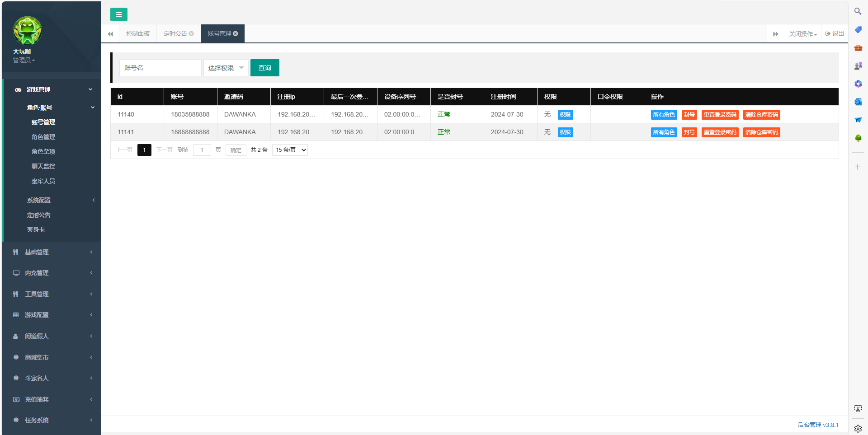Close the 账号管理 tab
Image resolution: width=868 pixels, height=435 pixels.
pos(236,33)
